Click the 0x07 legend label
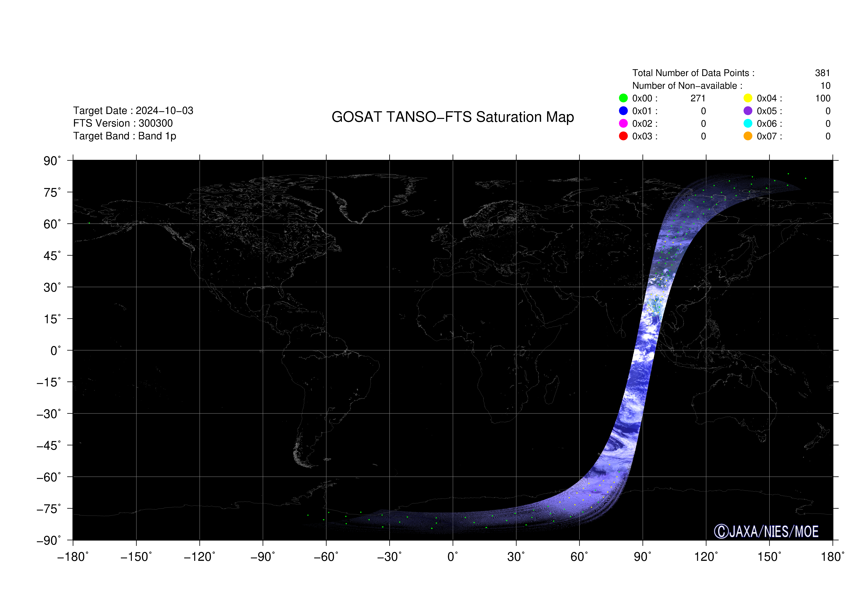 tap(769, 136)
